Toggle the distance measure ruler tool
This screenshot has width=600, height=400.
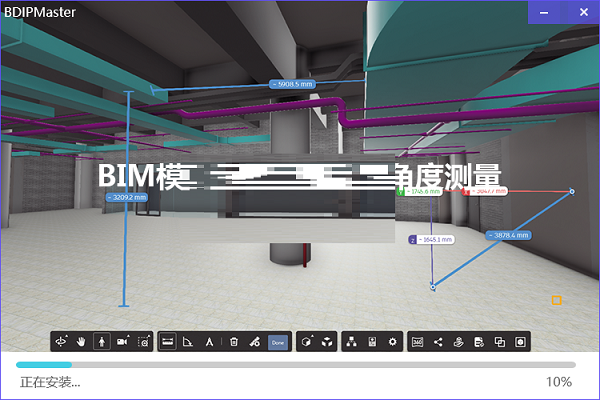tap(168, 342)
